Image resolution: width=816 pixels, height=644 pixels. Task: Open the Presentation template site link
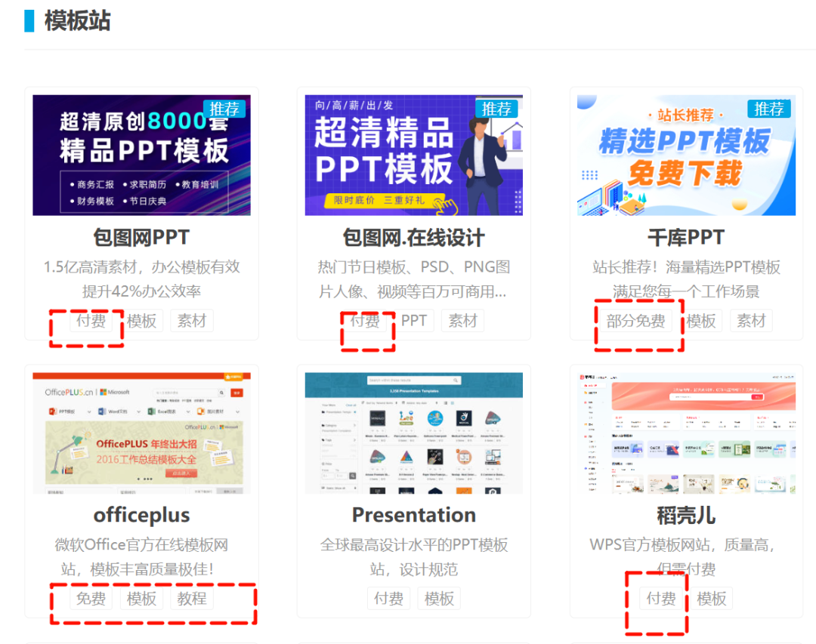[413, 515]
